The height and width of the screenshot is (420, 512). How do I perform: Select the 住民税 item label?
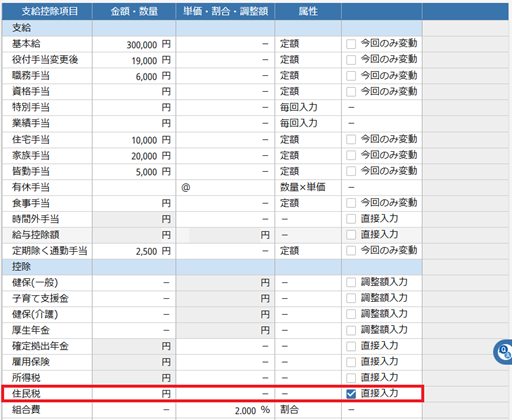26,394
